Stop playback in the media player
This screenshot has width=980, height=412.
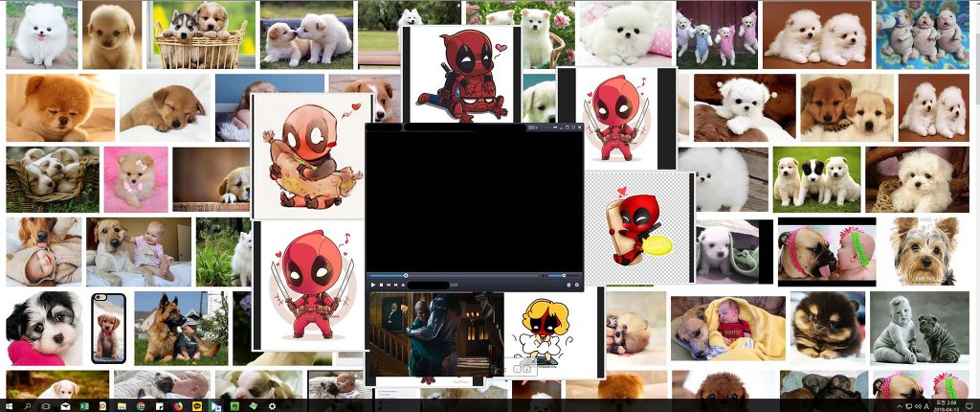tap(381, 285)
